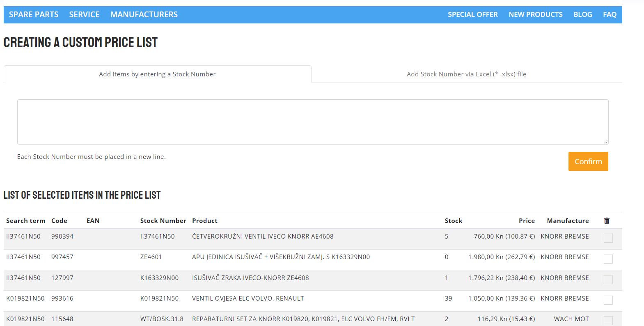Click the EAN column header
Viewport: 644px width, 326px height.
pyautogui.click(x=93, y=221)
